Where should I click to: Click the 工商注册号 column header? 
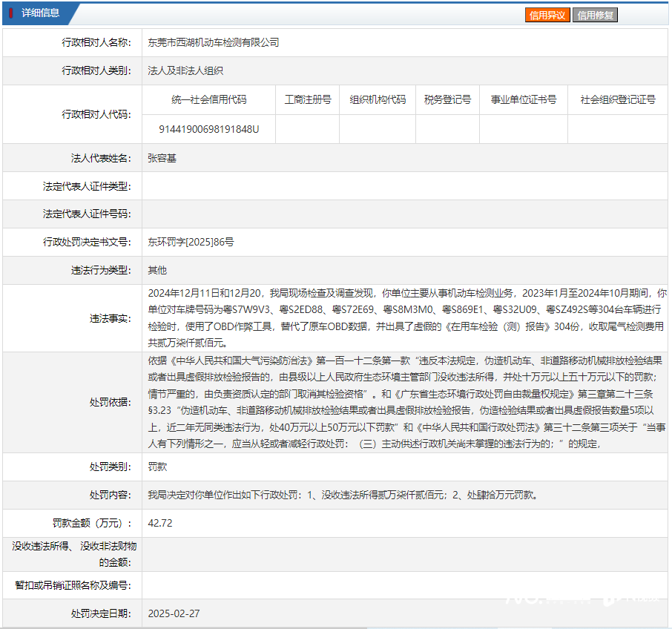(x=308, y=100)
